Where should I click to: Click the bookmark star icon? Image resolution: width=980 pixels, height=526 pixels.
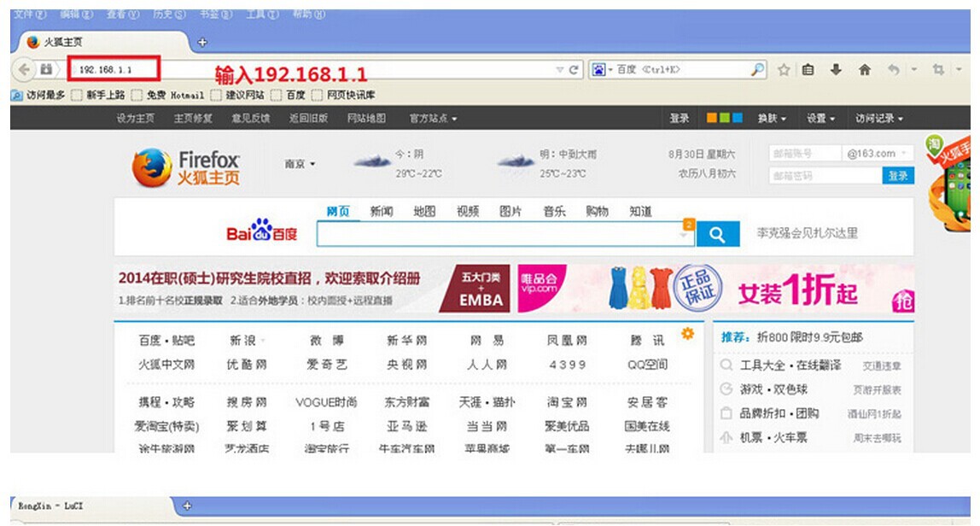pyautogui.click(x=784, y=70)
